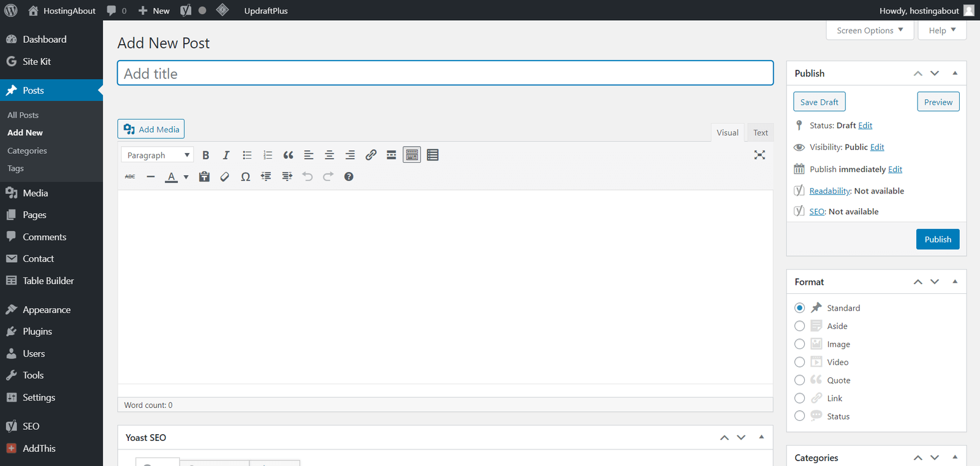The image size is (980, 466).
Task: Collapse the Publish panel
Action: coord(954,73)
